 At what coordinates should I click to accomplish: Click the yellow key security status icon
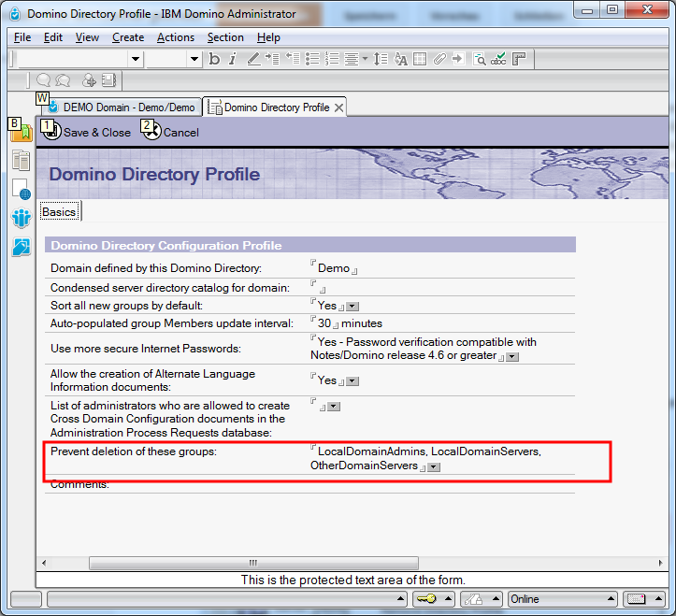426,598
